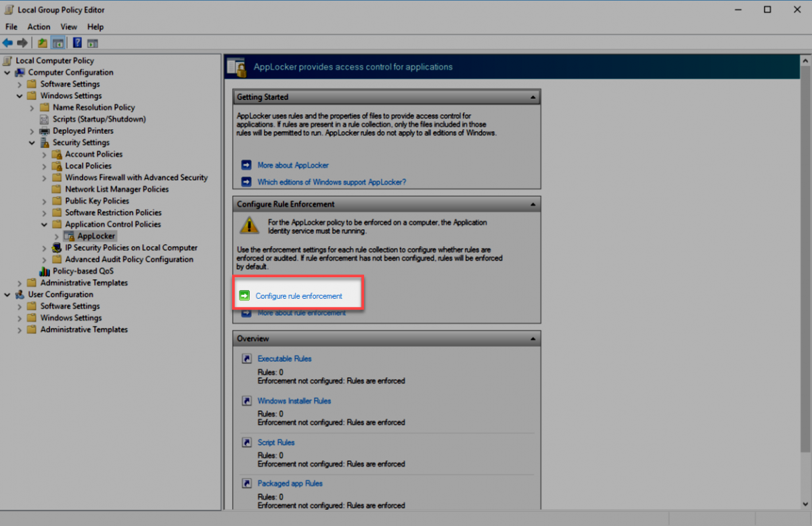This screenshot has height=526, width=812.
Task: Toggle the Show/Hide Action Pane toolbar icon
Action: tap(93, 43)
